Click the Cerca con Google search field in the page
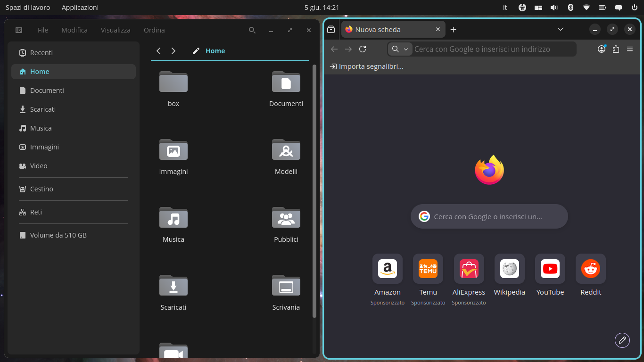The height and width of the screenshot is (362, 644). (489, 216)
